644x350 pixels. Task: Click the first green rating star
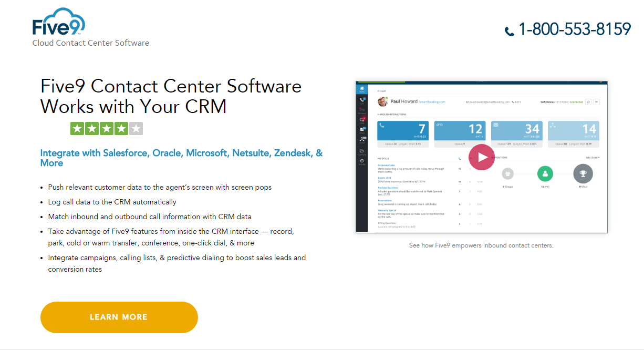click(x=77, y=128)
